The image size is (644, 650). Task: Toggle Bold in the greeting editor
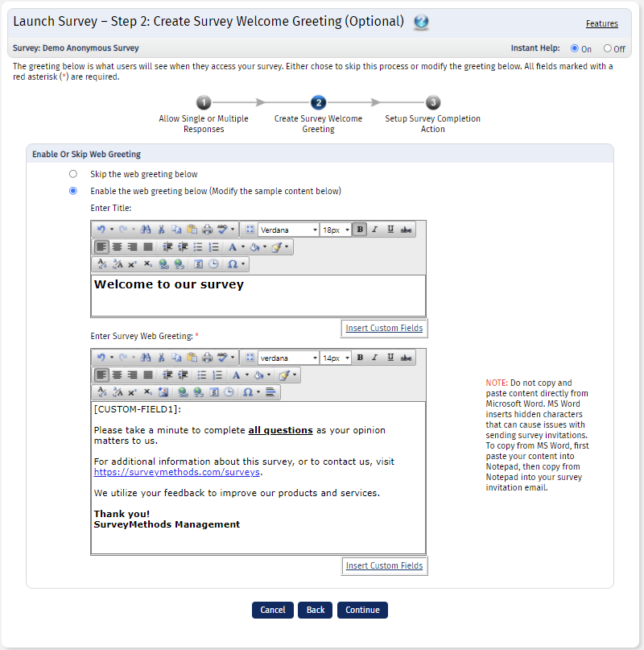click(x=360, y=358)
